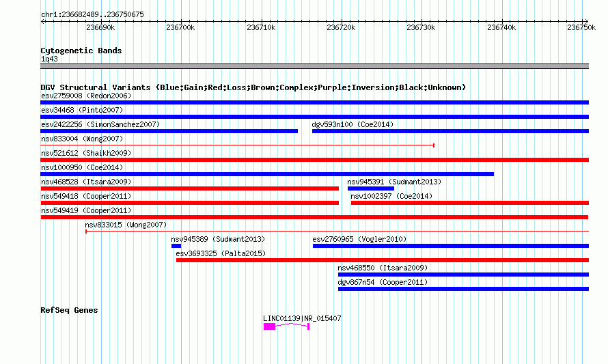608x364 pixels.
Task: Click the esv2760965 (Vogler2010) label
Action: click(x=359, y=239)
